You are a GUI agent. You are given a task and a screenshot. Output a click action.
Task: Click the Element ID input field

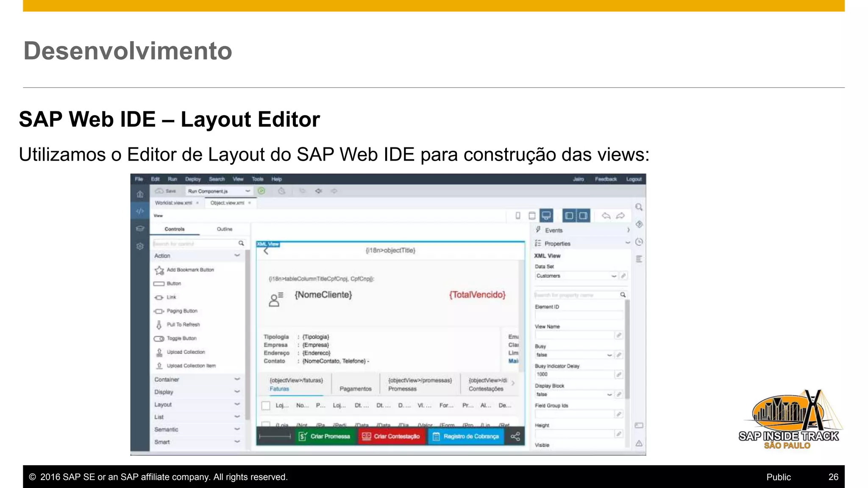(x=579, y=315)
